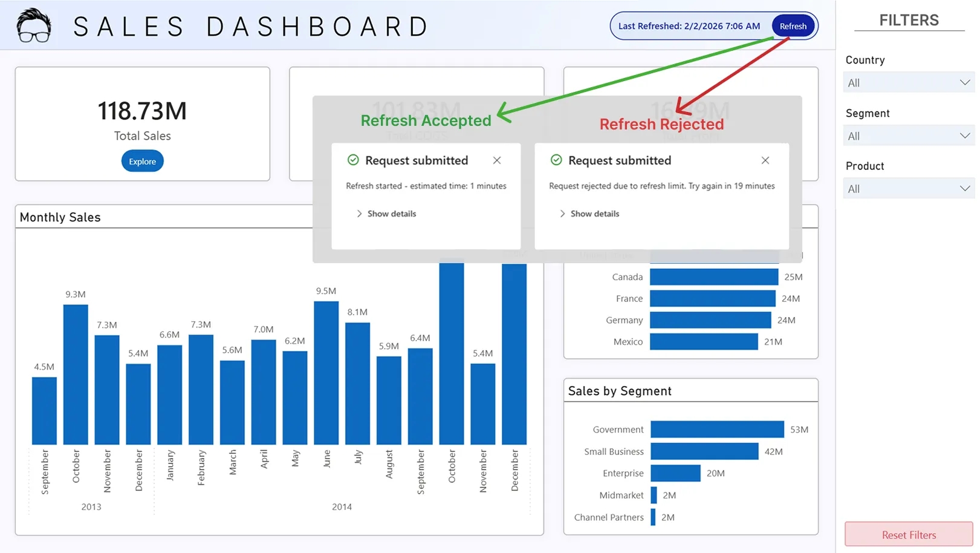980x553 pixels.
Task: Click the Explore button under Total Sales
Action: pos(143,162)
